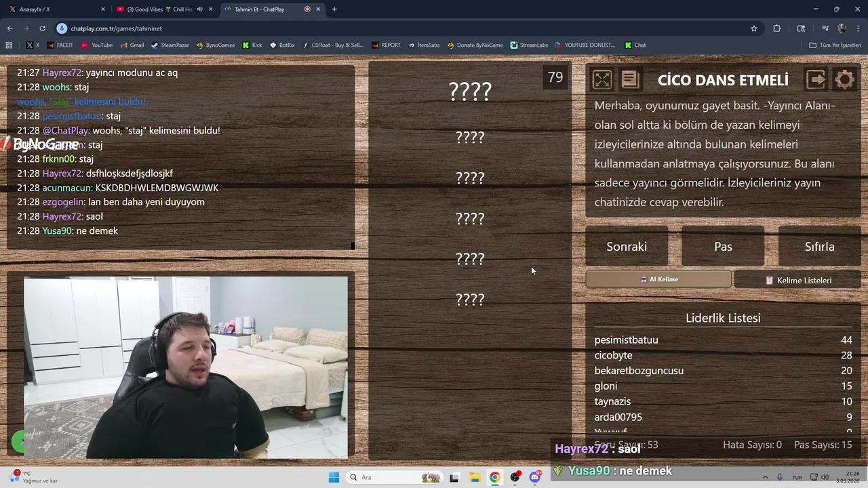Click the Sıfırla button
Screen dimensions: 868x488
pyautogui.click(x=819, y=247)
